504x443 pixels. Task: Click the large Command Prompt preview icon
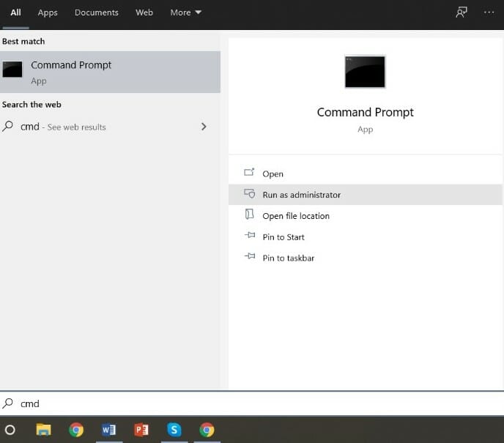tap(365, 72)
